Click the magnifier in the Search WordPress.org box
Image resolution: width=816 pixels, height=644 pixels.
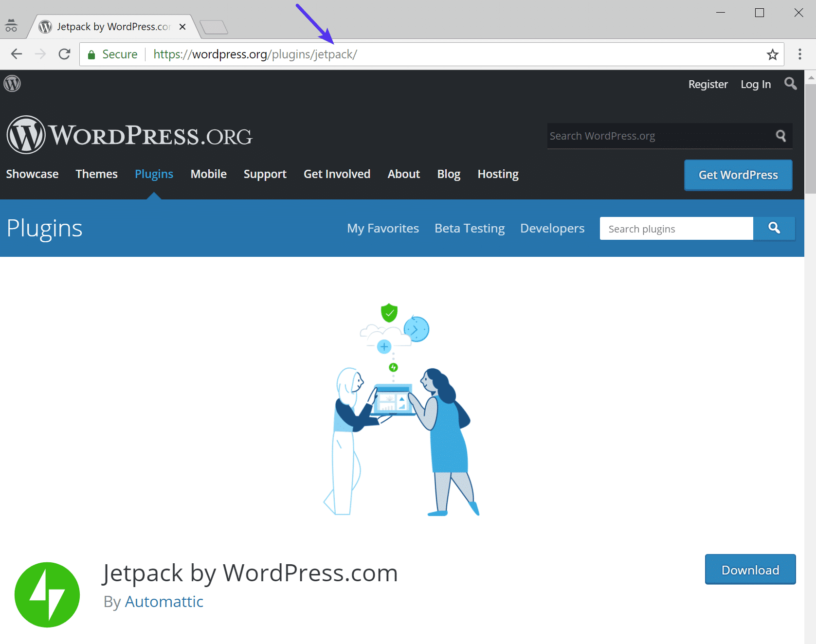click(x=781, y=136)
